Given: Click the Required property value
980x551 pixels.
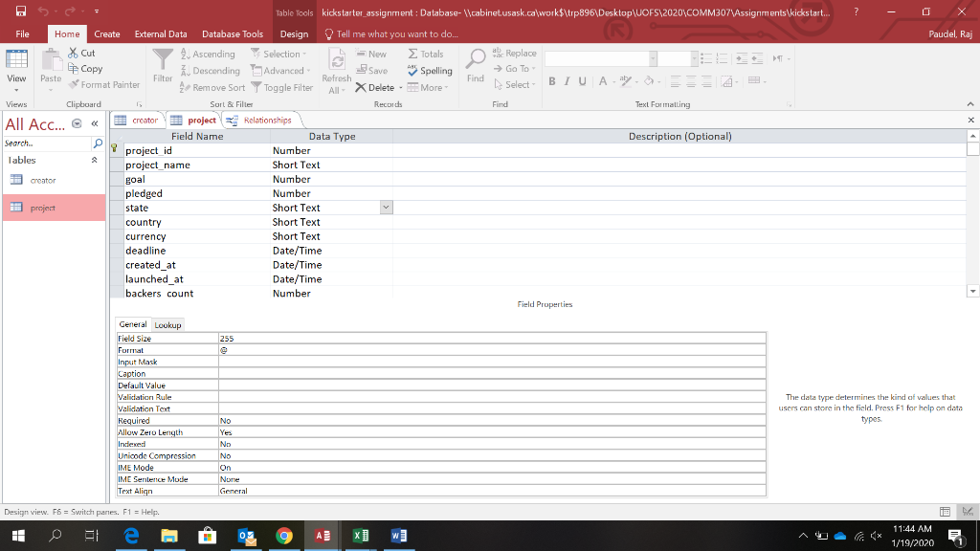Looking at the screenshot, I should (492, 421).
